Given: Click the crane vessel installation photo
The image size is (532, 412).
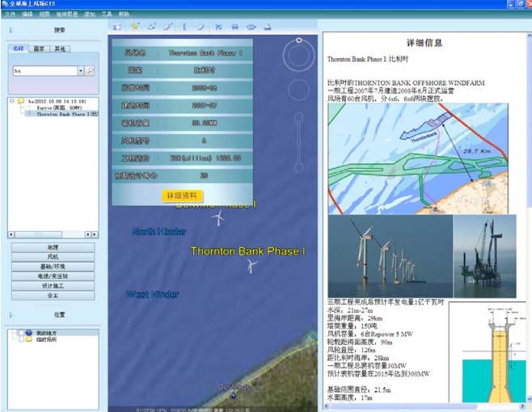Looking at the screenshot, I should [x=485, y=256].
